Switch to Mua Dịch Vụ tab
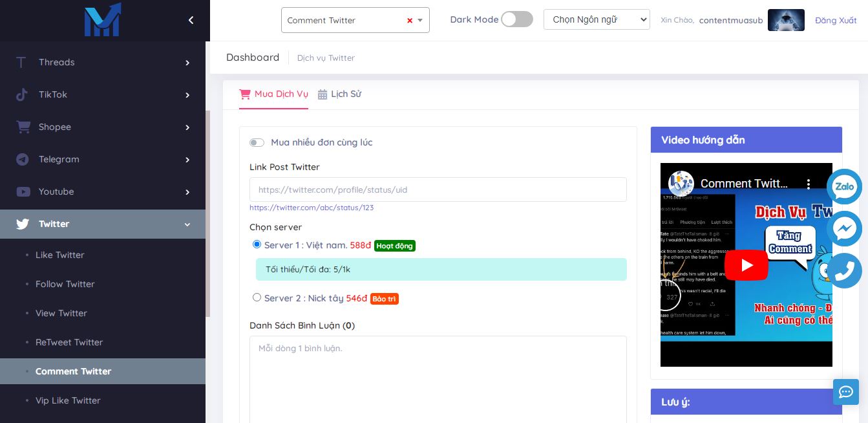868x423 pixels. [273, 94]
